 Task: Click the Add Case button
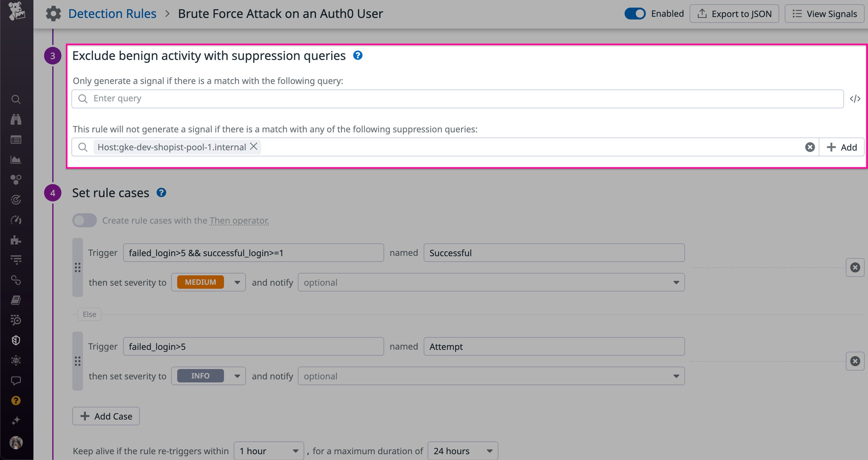(105, 416)
